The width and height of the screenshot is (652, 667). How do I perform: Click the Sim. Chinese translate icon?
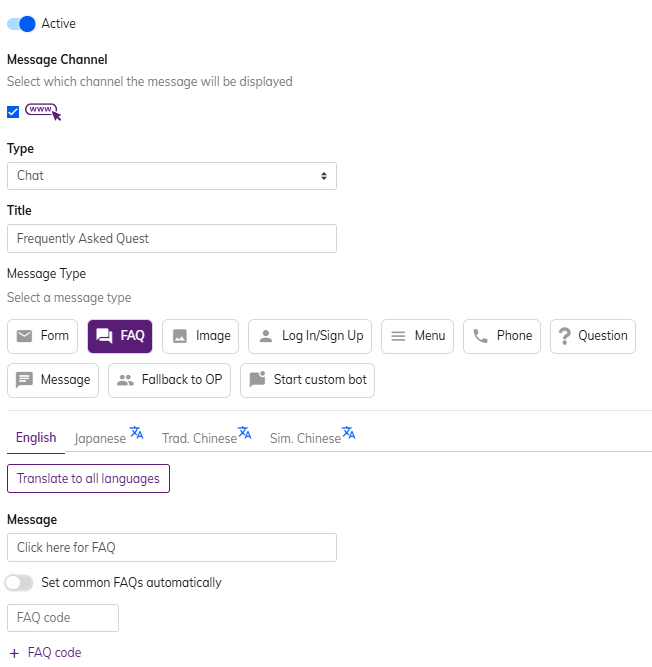(x=348, y=433)
